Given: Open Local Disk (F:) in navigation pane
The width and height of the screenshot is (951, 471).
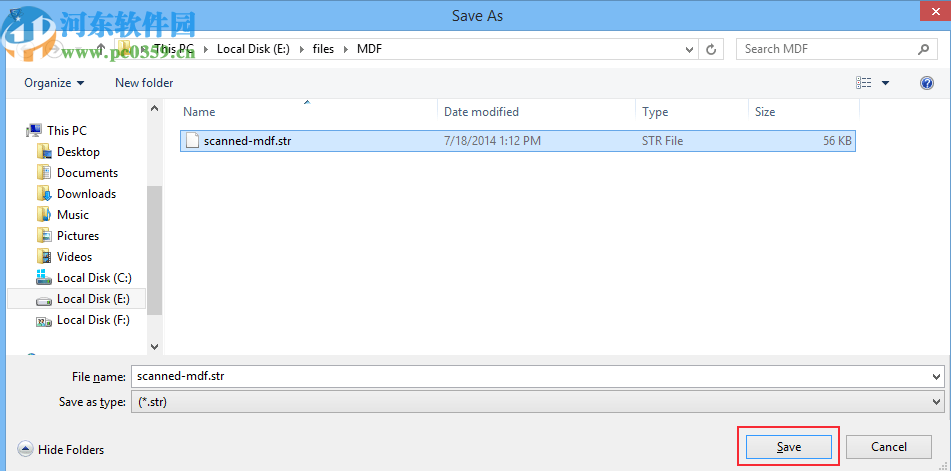Looking at the screenshot, I should tap(93, 319).
